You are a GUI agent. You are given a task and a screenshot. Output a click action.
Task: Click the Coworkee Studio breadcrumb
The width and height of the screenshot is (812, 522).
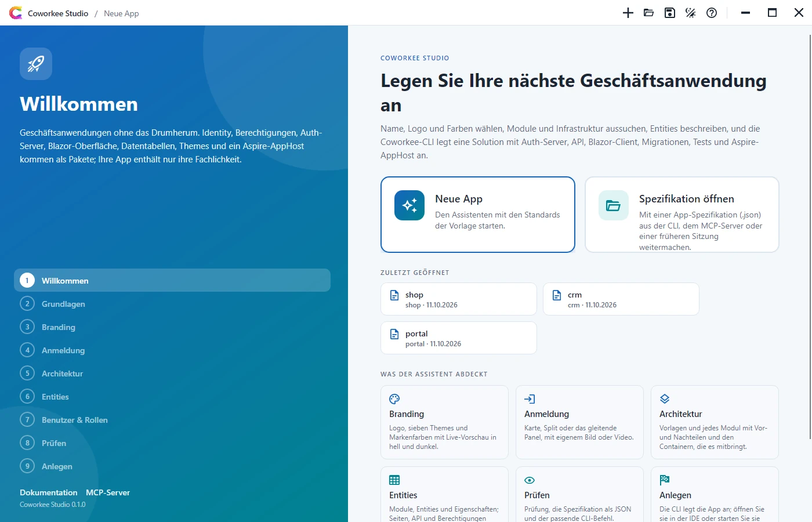pos(58,13)
